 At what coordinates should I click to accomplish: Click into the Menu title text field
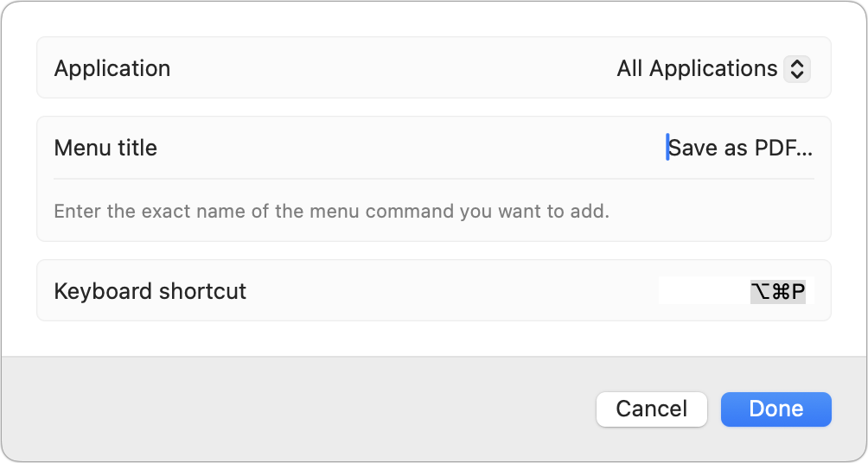click(x=739, y=148)
